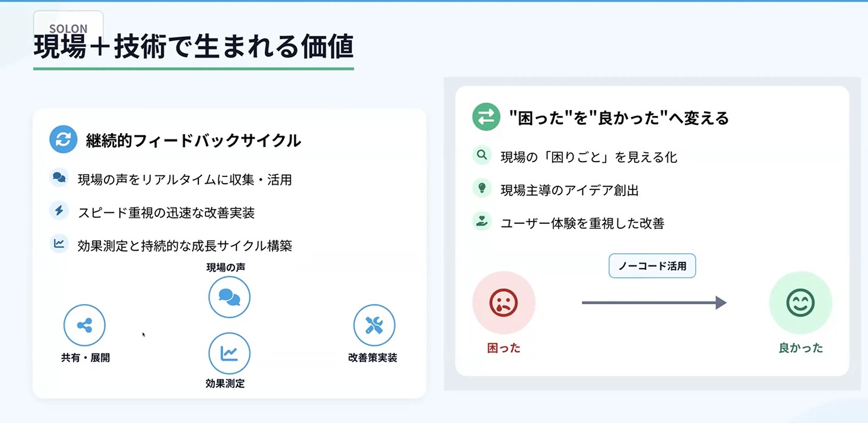Click the blue refresh cycle icon
The height and width of the screenshot is (423, 868).
(64, 140)
